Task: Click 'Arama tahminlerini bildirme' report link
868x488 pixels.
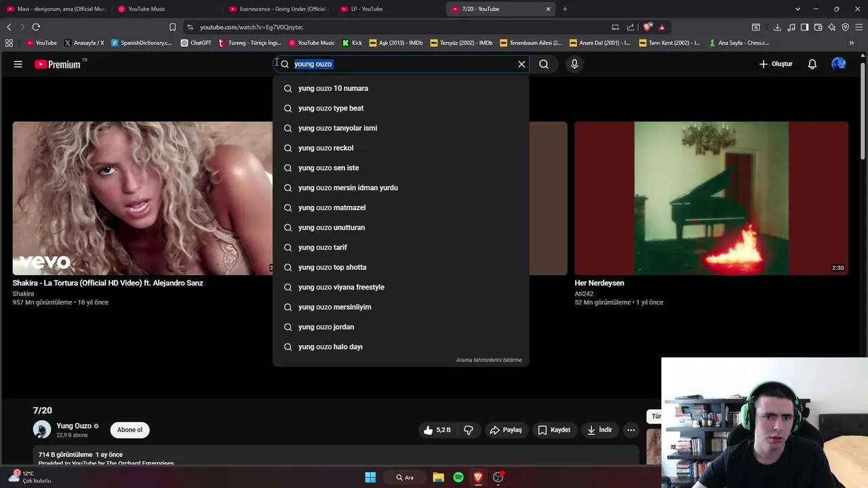Action: point(489,360)
